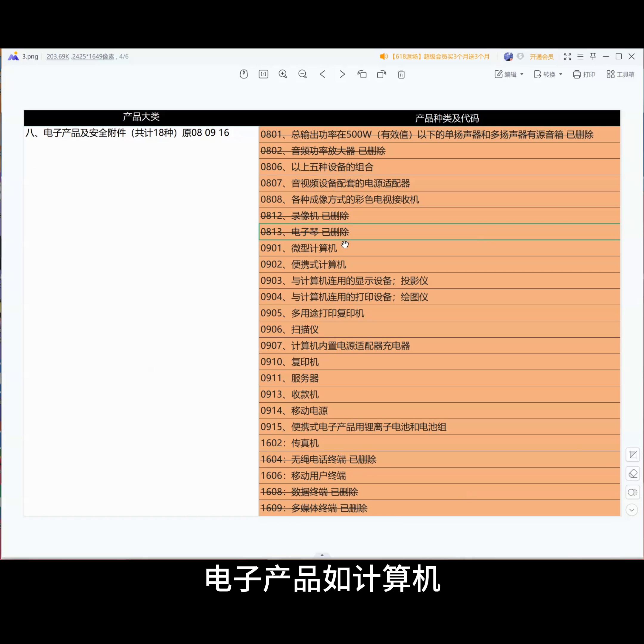This screenshot has width=644, height=644.
Task: Expand more tools via sidebar chevron
Action: (x=632, y=510)
